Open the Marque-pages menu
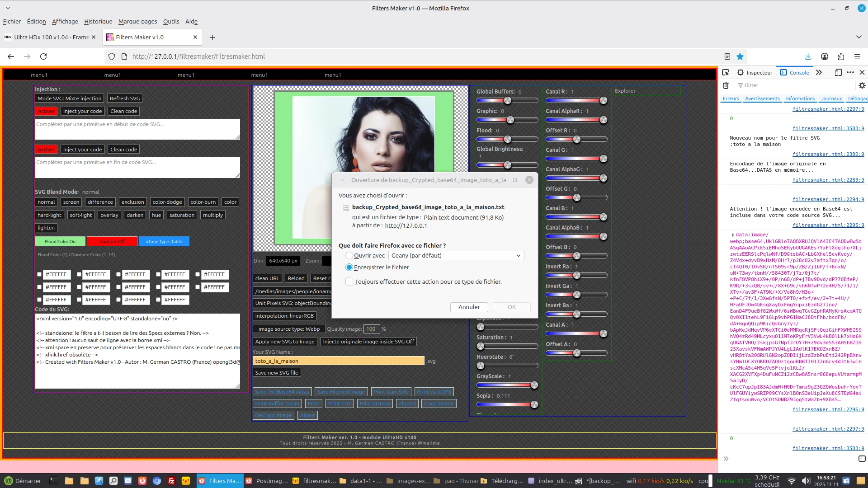The height and width of the screenshot is (488, 868). pos(137,21)
